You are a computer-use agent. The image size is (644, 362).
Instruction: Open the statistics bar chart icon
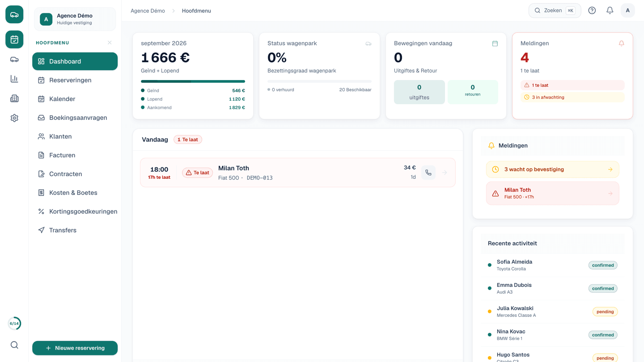14,79
